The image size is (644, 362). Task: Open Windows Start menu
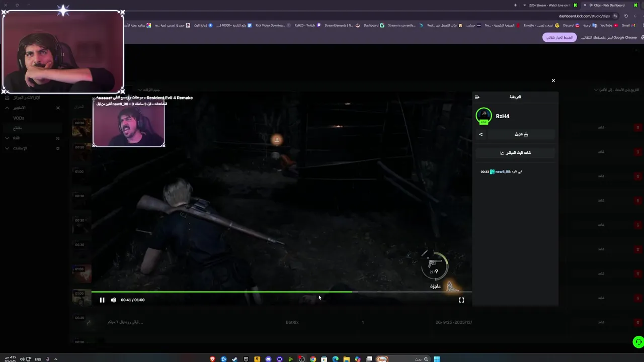pos(437,359)
